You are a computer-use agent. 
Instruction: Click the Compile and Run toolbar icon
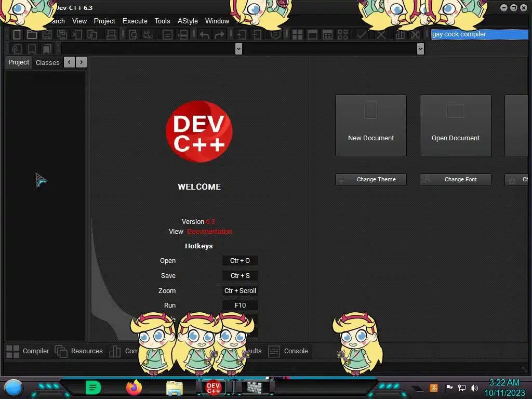click(327, 35)
